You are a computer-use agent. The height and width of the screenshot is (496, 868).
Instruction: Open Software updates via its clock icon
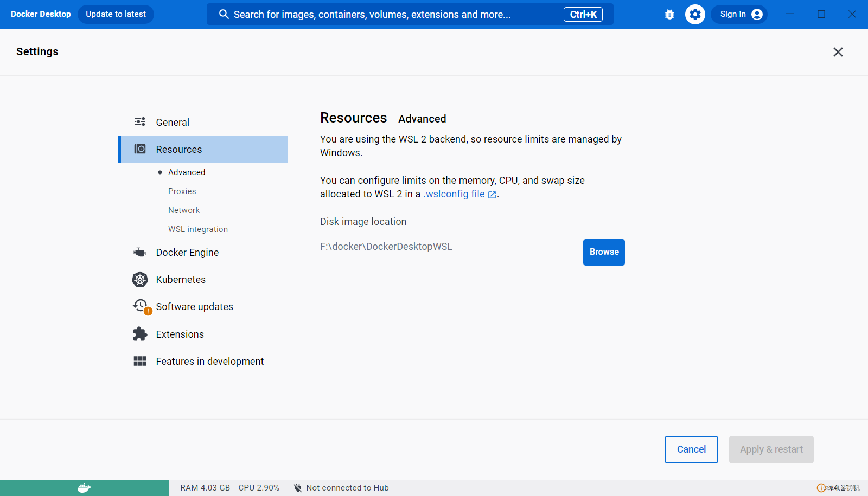pyautogui.click(x=140, y=306)
